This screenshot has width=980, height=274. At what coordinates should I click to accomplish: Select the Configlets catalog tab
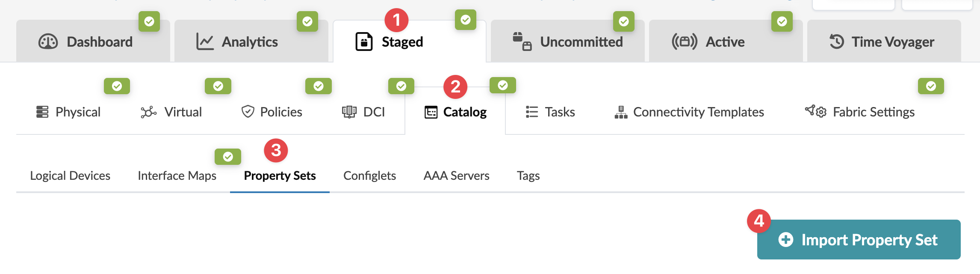point(369,176)
